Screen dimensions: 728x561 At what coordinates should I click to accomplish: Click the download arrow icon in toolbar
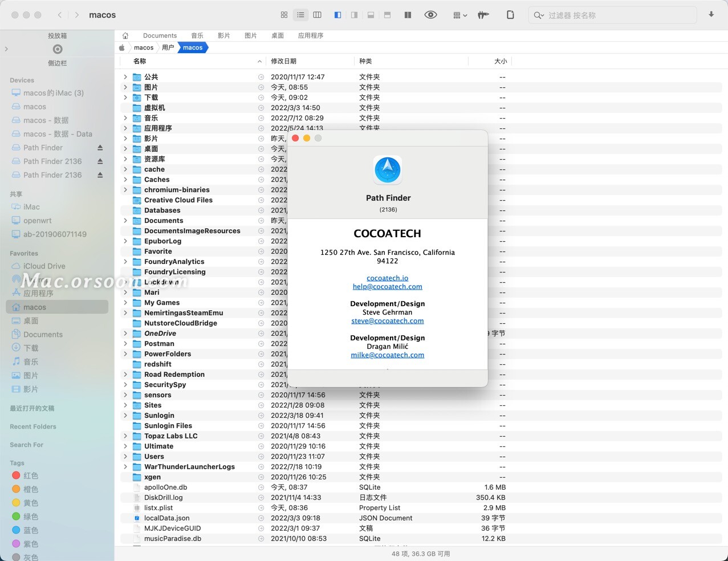coord(711,14)
